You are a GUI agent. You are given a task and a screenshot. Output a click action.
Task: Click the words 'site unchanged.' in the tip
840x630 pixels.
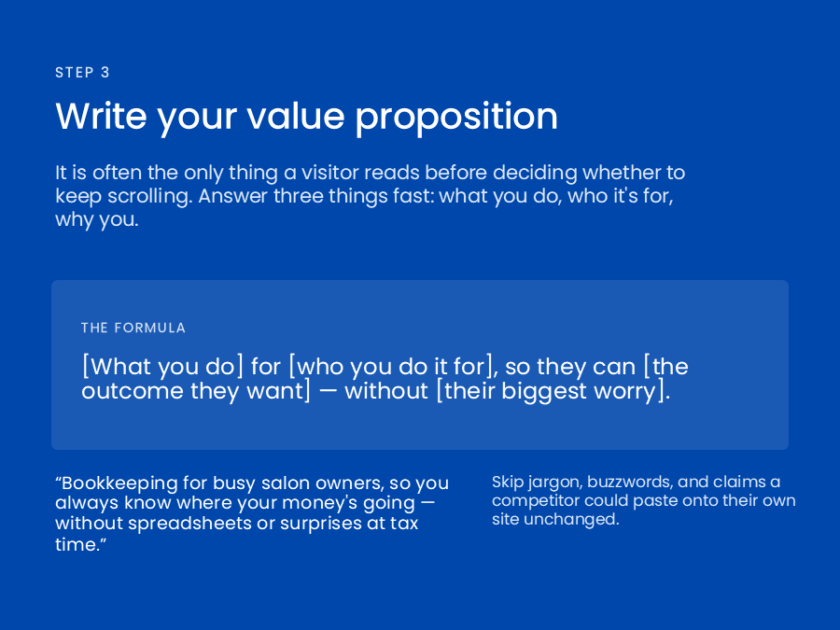[x=555, y=519]
